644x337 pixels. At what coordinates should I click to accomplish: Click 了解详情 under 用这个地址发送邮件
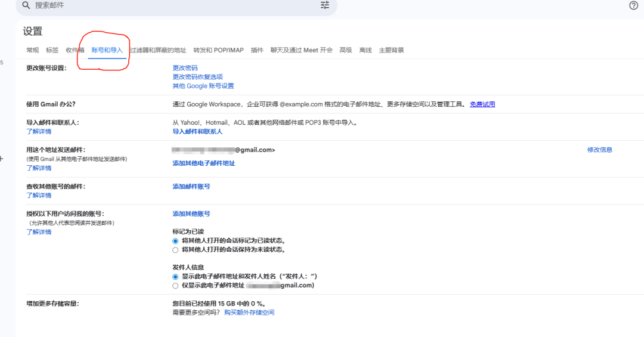(x=39, y=168)
